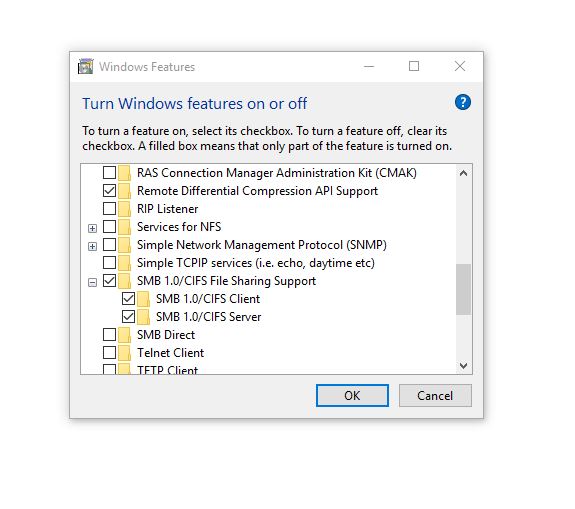Click folder icon beside RAS Connection Manager Administration Kit

click(125, 173)
